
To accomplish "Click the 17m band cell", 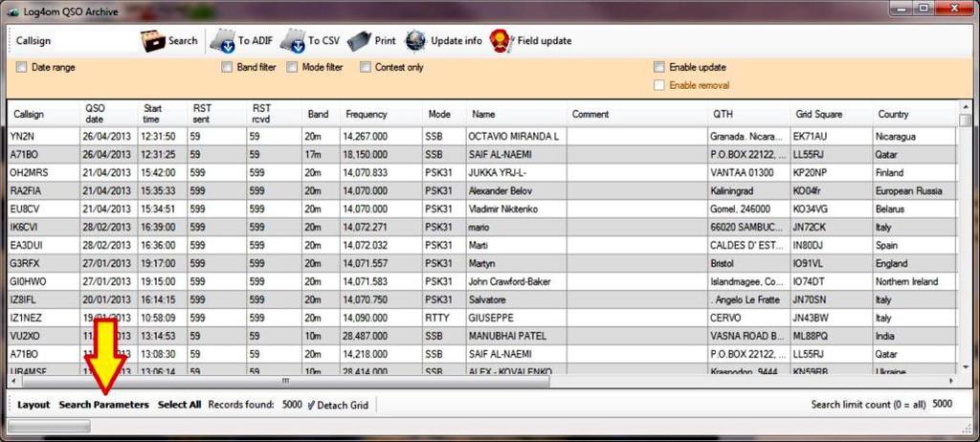I will point(322,154).
